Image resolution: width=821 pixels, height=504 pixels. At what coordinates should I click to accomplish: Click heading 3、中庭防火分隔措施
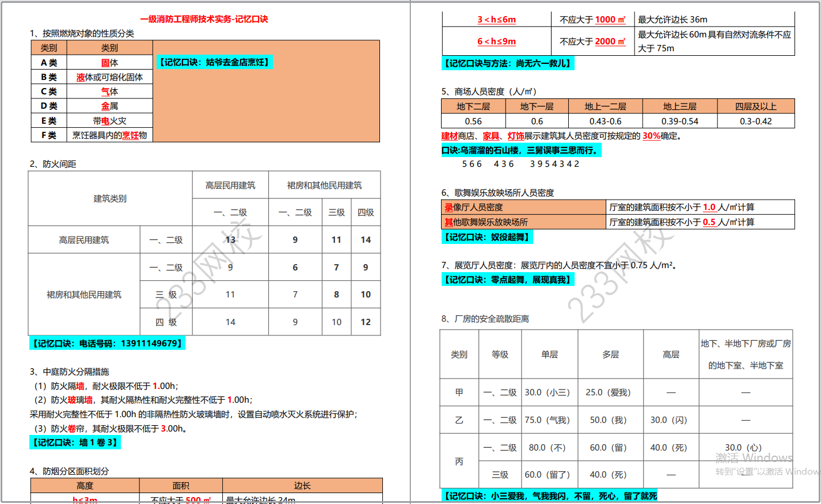coord(69,372)
